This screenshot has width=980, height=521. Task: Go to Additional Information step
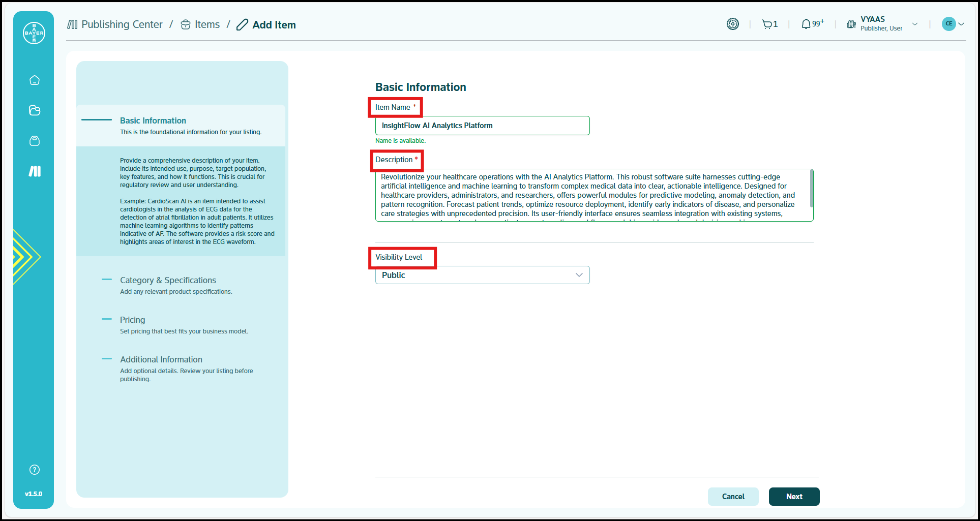pos(161,359)
